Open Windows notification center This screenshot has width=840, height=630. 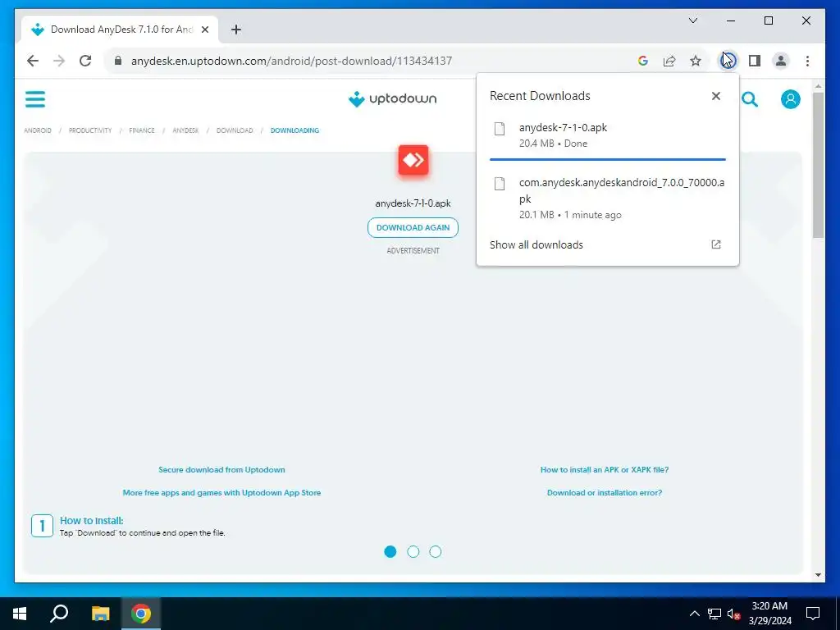tap(813, 614)
